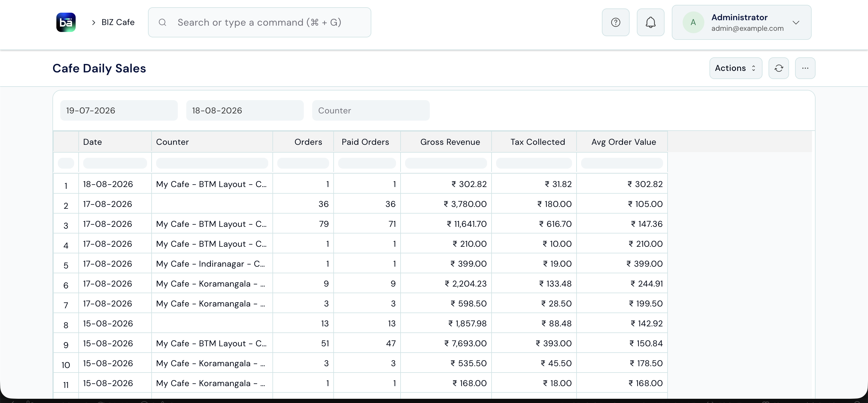
Task: Select gross revenue ₹ 7,693.00
Action: [446, 343]
